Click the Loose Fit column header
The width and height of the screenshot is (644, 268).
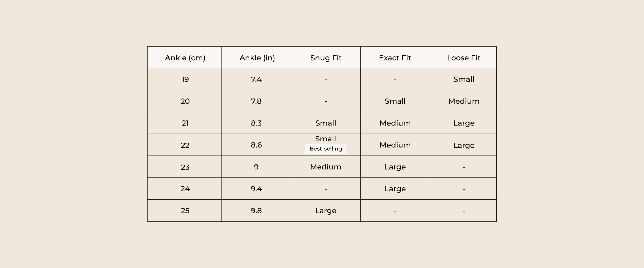464,58
